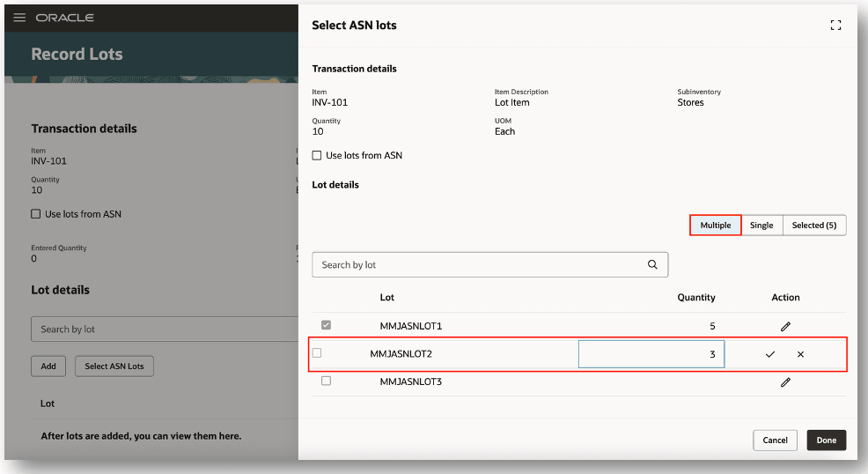Screen dimensions: 868x474
Task: Check the MMJASNLOT3 row checkbox
Action: point(326,381)
